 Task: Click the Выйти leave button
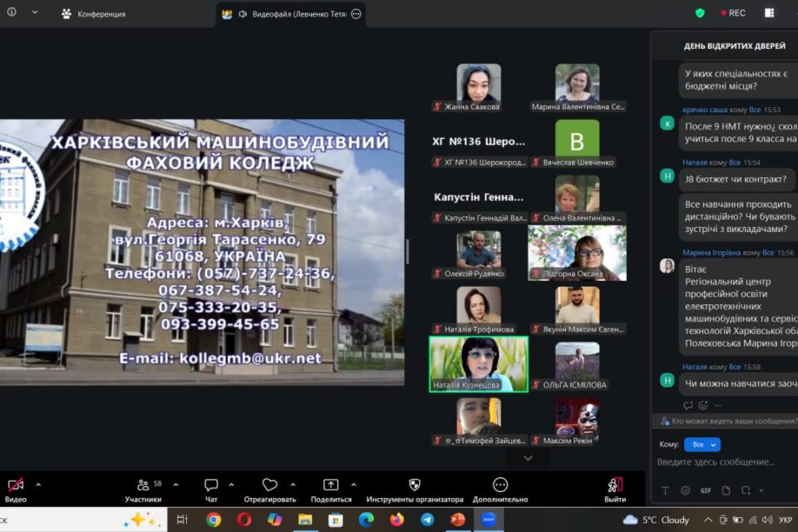(x=615, y=490)
